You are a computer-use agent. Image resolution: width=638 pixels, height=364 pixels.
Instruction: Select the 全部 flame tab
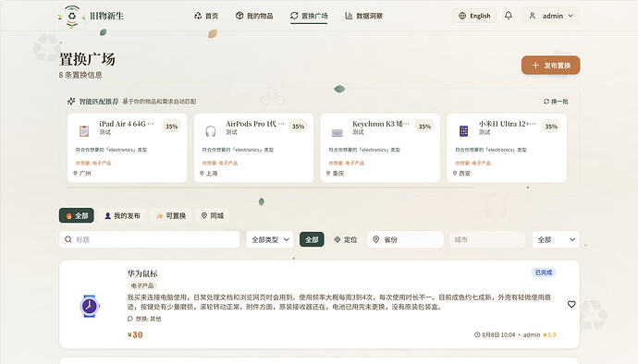(x=77, y=215)
